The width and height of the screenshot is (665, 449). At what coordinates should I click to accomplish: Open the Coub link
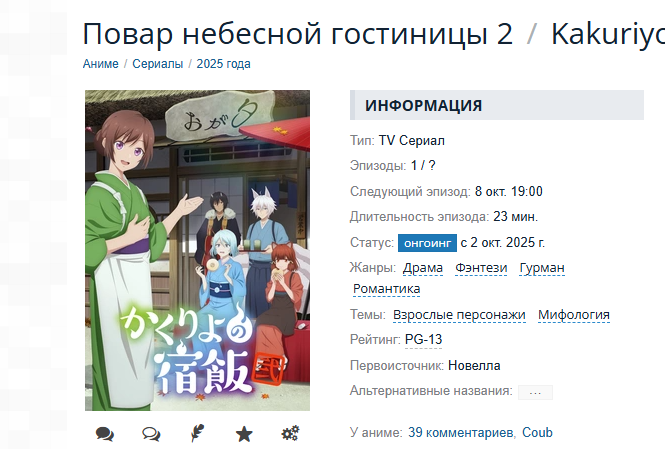pos(537,432)
